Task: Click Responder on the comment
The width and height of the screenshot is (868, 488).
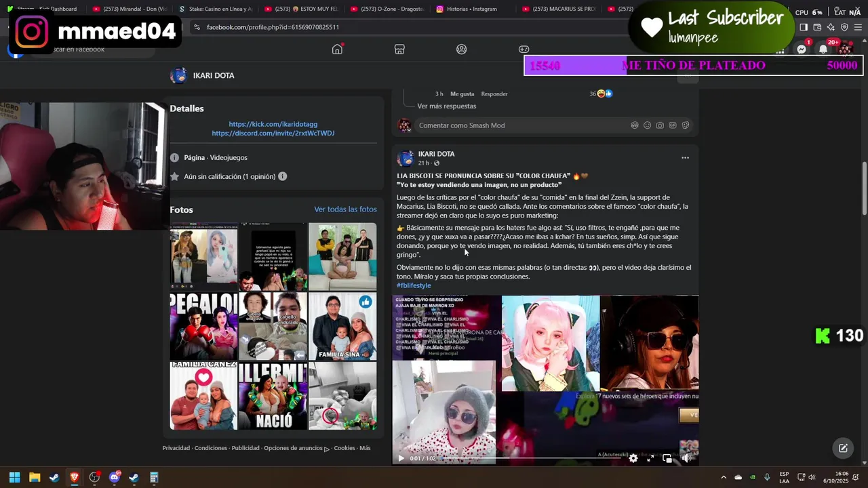Action: [494, 94]
